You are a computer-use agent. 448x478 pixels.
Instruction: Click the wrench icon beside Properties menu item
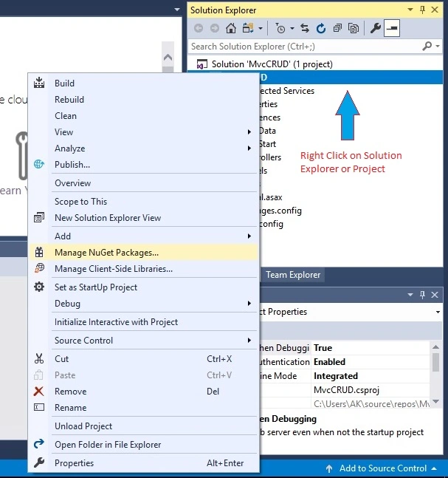(39, 462)
